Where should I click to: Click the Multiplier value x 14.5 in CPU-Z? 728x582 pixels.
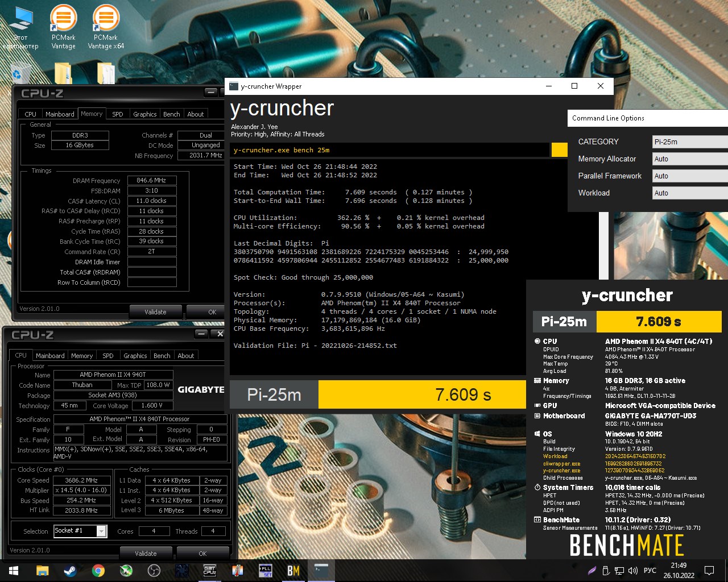(82, 490)
